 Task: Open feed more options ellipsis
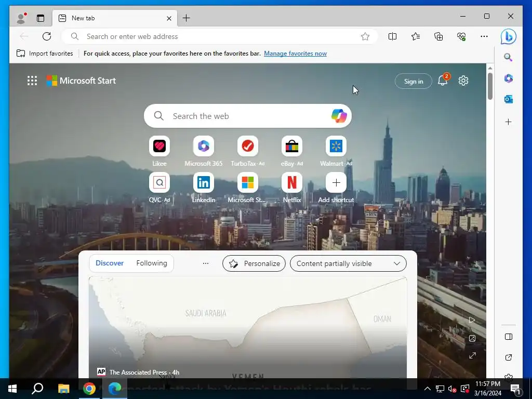click(206, 263)
